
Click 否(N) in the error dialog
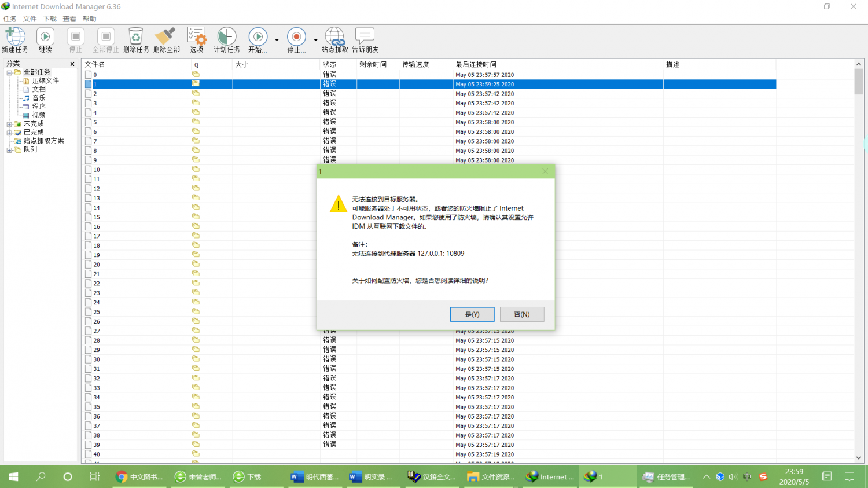tap(522, 314)
